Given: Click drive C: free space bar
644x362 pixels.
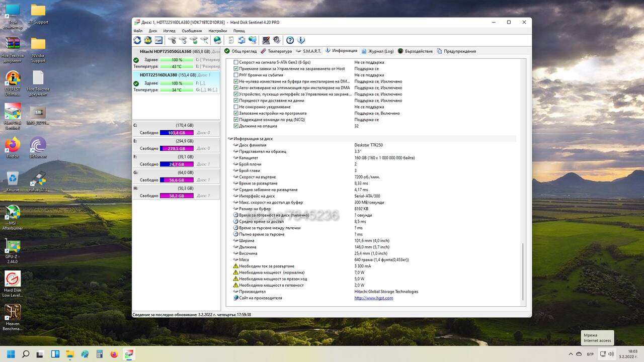Looking at the screenshot, I should coord(177,133).
